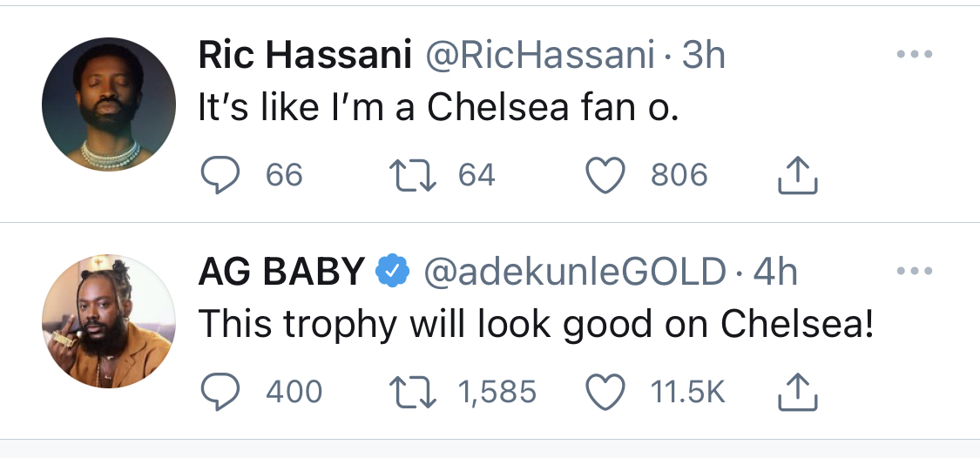This screenshot has width=980, height=458.
Task: Visit Ric Hassani's profile via display name
Action: [x=305, y=57]
